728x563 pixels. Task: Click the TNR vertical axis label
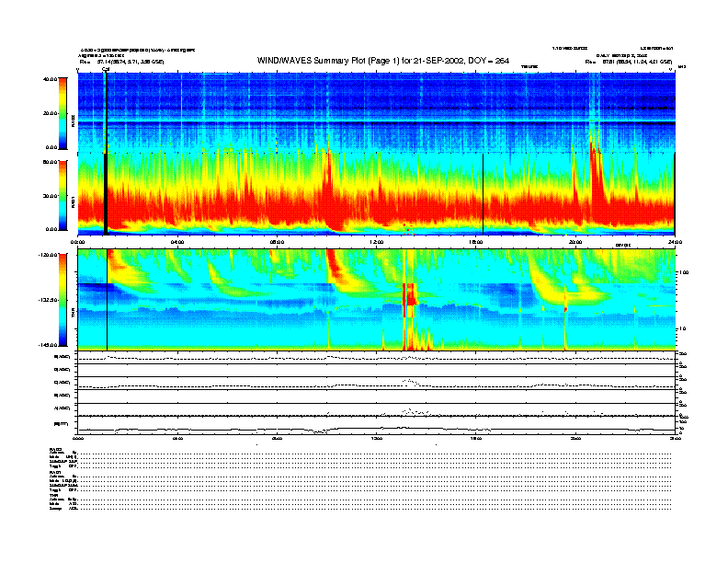(x=73, y=314)
